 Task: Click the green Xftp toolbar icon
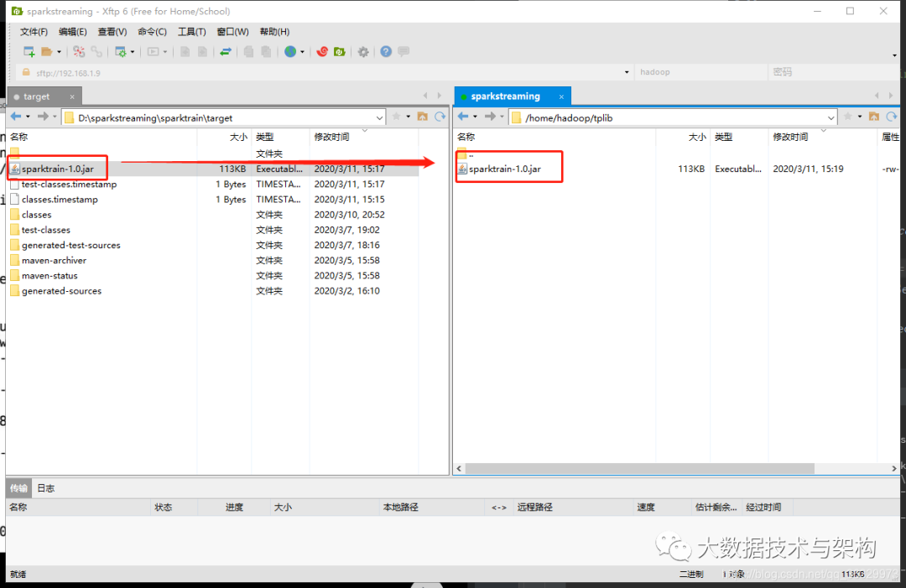coord(340,52)
